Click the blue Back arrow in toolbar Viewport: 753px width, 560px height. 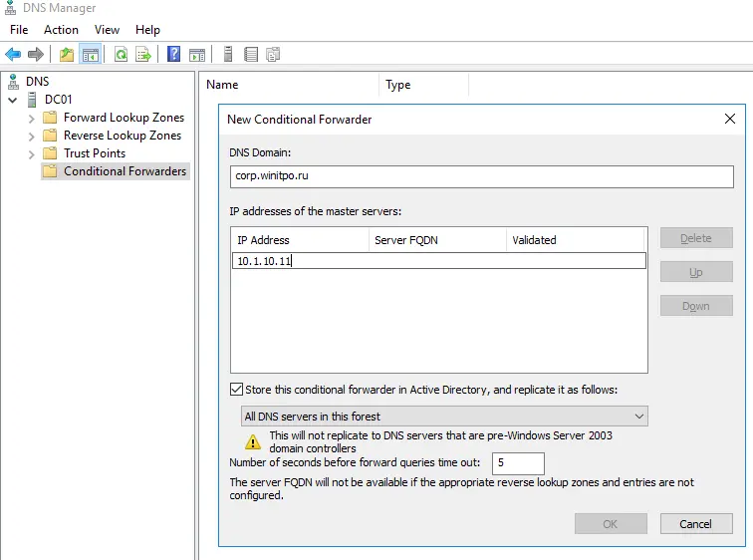(13, 54)
